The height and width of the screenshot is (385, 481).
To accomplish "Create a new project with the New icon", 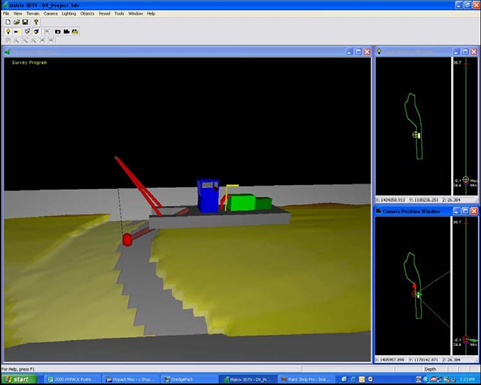I will (x=8, y=22).
